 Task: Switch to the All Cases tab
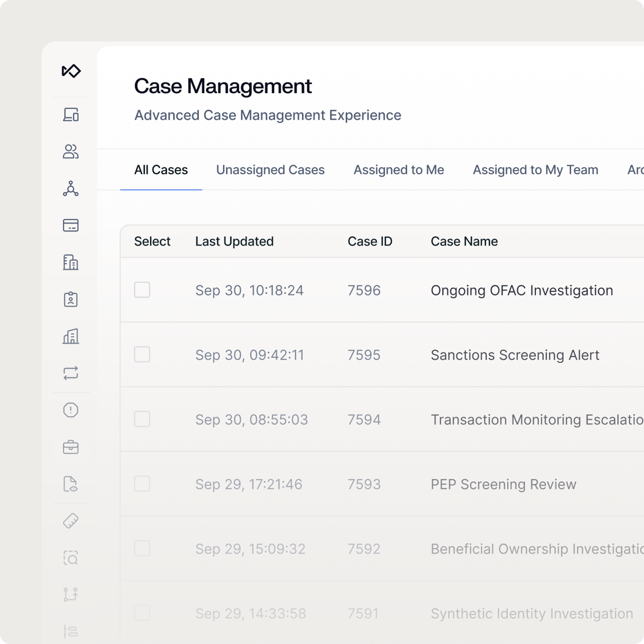coord(161,170)
